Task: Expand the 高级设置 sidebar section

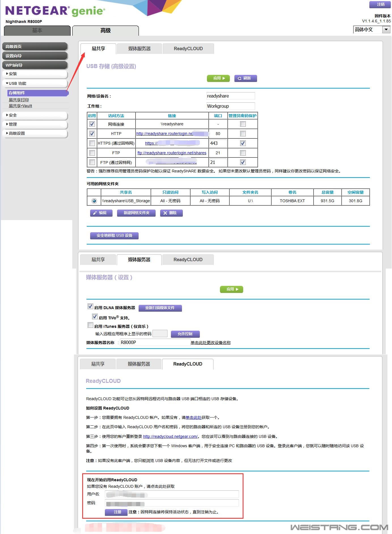Action: coord(35,134)
